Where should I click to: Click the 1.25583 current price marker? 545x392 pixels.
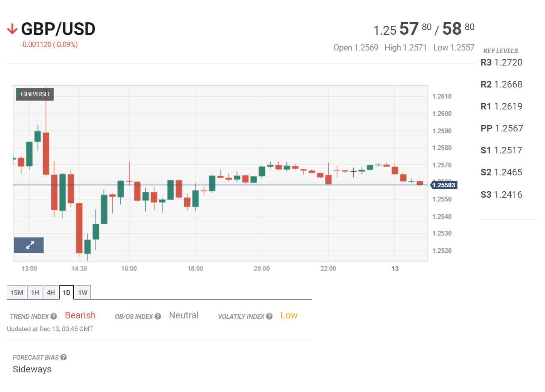[444, 185]
